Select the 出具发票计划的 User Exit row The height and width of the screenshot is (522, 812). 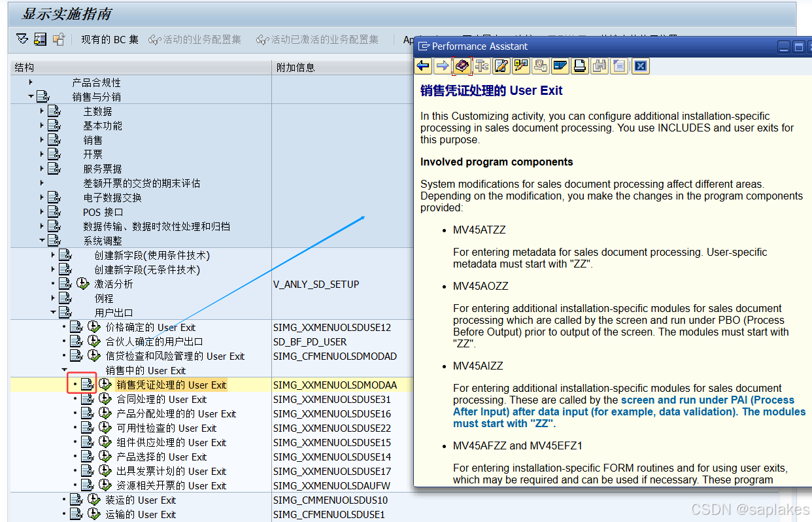pyautogui.click(x=171, y=471)
